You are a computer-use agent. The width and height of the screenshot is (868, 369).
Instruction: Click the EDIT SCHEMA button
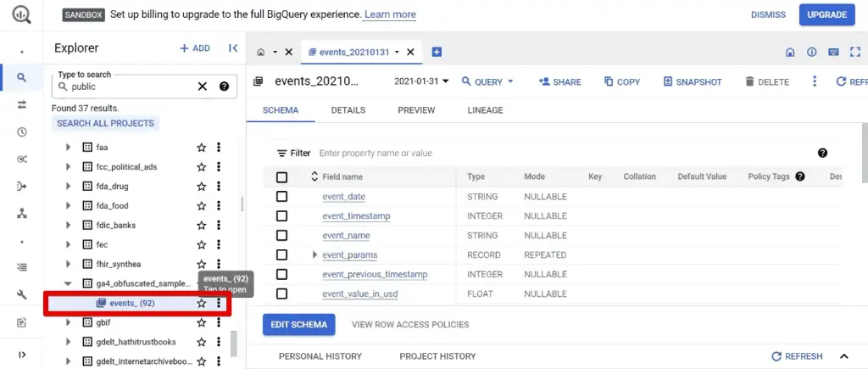pos(299,325)
